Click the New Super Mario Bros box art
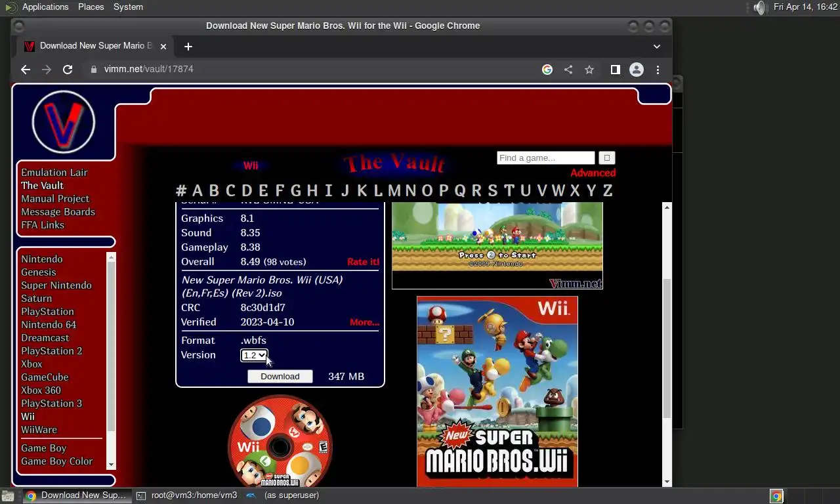The width and height of the screenshot is (840, 504). [x=497, y=391]
